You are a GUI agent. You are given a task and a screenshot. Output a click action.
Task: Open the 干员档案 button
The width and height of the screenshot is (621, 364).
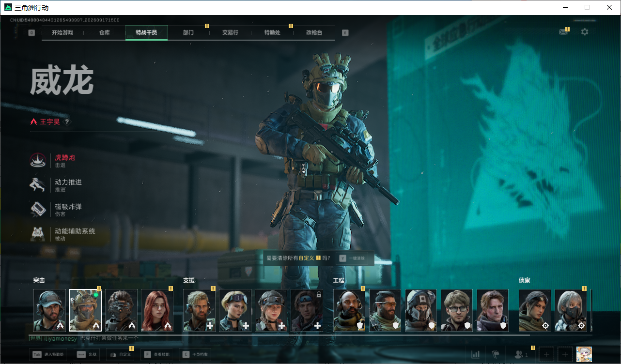[x=195, y=355]
